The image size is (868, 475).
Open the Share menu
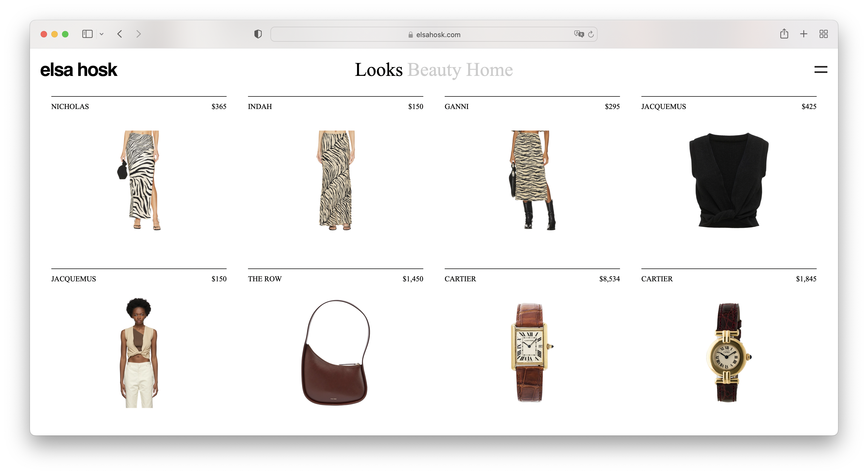click(x=784, y=34)
